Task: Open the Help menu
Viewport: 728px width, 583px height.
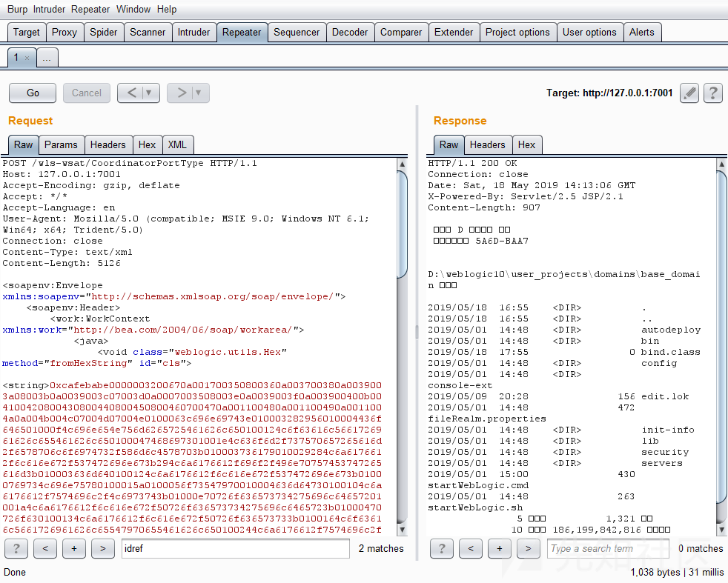Action: [167, 10]
